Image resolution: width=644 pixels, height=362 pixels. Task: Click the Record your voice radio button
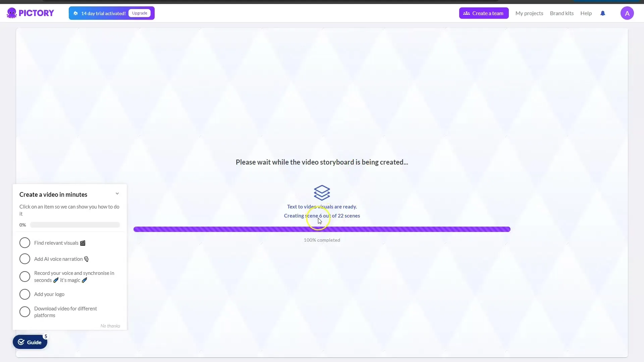click(24, 277)
